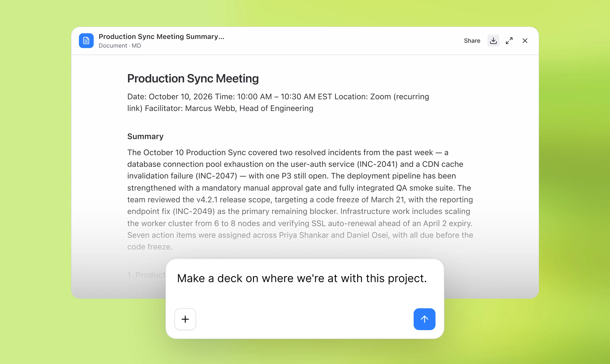Screen dimensions: 610x364
Task: Click into the deck prompt text field
Action: point(302,279)
